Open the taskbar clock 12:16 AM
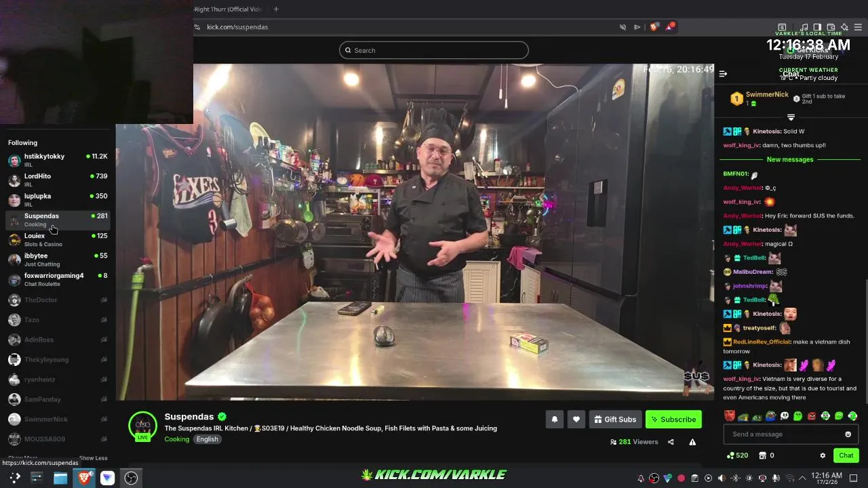This screenshot has width=868, height=488. pyautogui.click(x=827, y=478)
